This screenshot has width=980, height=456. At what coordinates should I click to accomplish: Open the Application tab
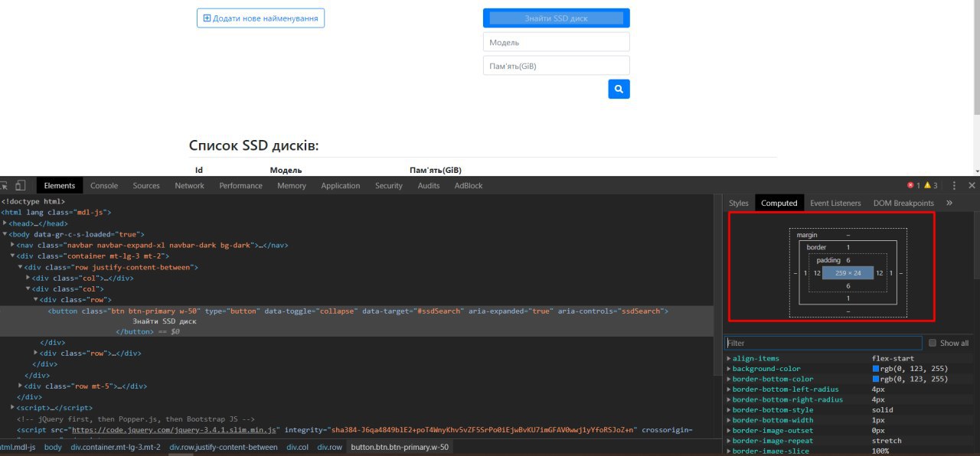point(340,185)
